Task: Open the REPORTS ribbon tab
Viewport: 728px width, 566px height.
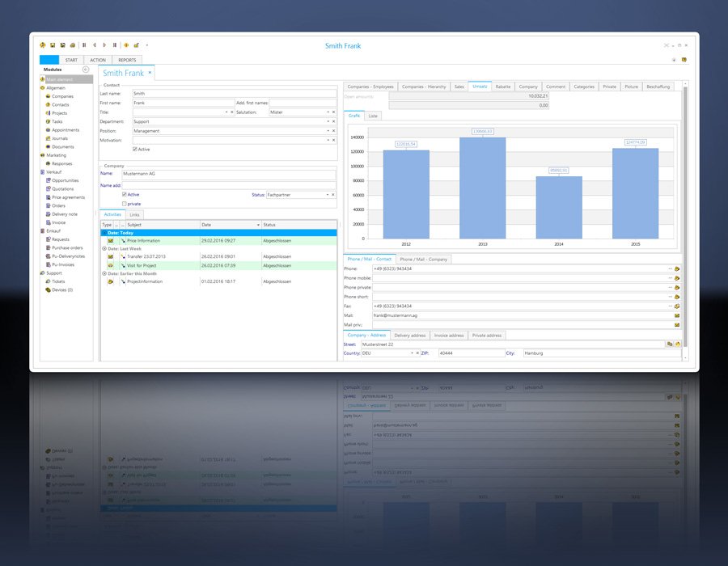Action: click(127, 60)
